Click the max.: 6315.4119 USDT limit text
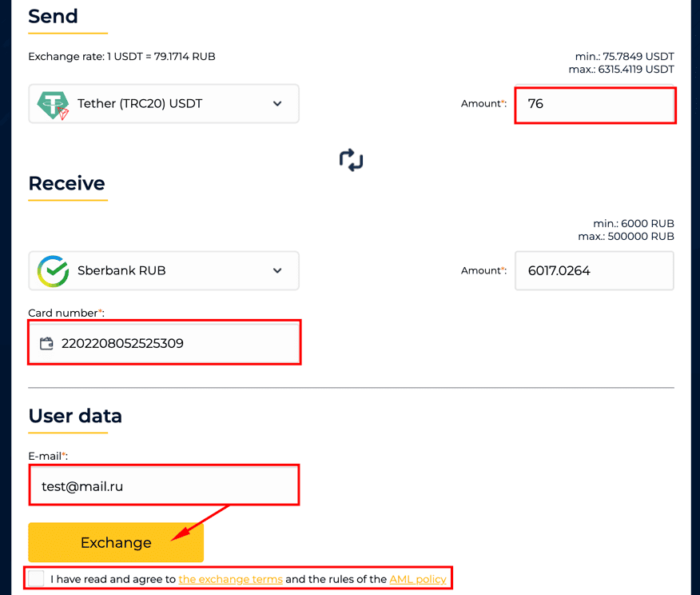700x595 pixels. tap(622, 70)
